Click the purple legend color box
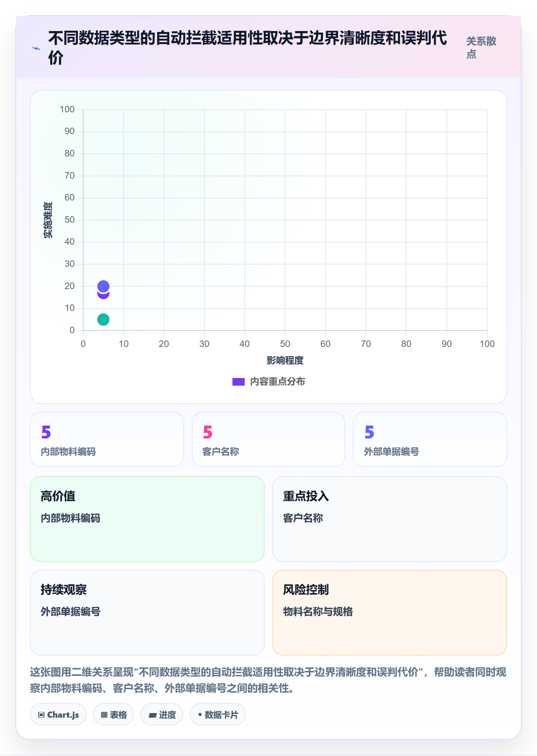 [x=238, y=382]
